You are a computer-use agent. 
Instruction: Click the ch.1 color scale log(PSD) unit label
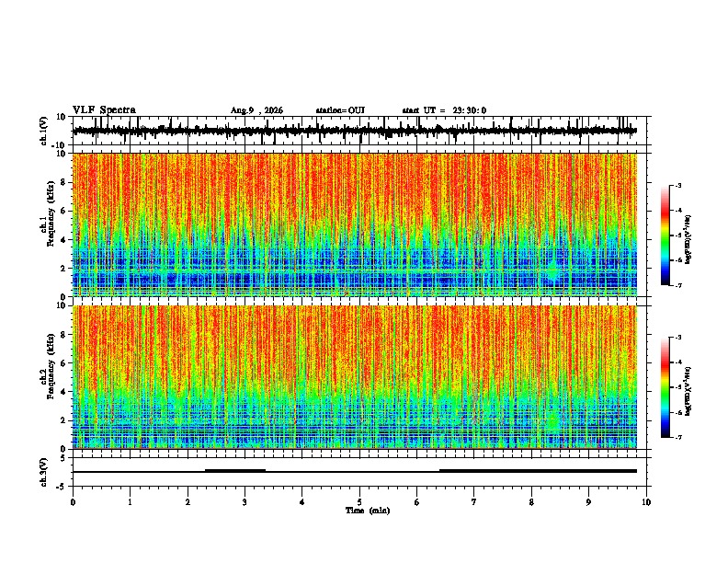pyautogui.click(x=688, y=240)
